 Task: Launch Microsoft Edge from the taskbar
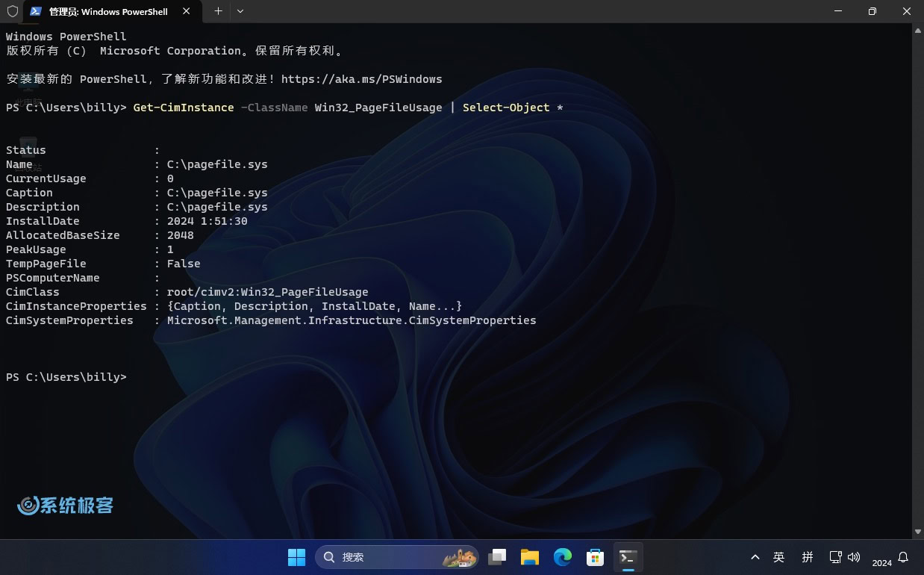tap(563, 557)
